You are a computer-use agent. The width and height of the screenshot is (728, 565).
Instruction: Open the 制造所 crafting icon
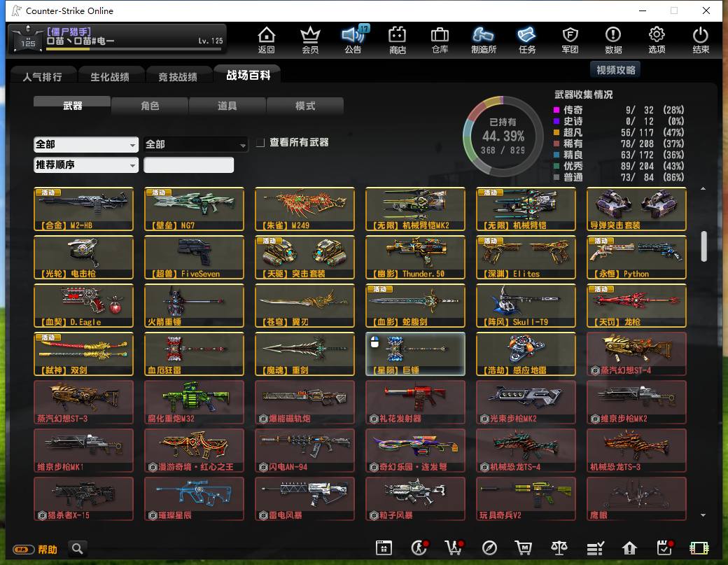click(x=483, y=39)
